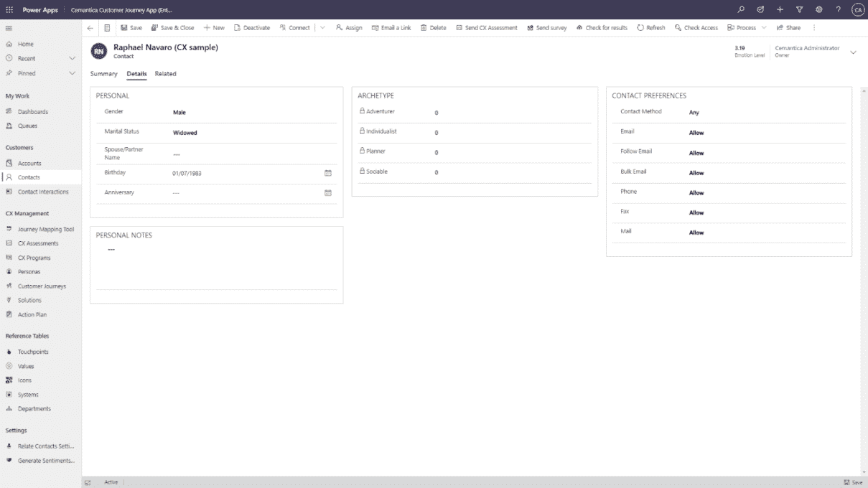The width and height of the screenshot is (868, 488).
Task: Open the CA user account avatar
Action: pos(857,10)
